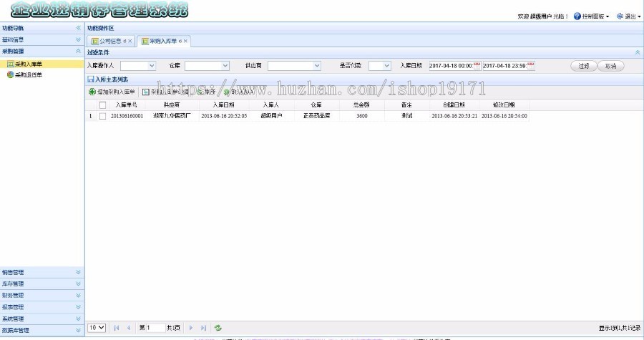
Task: Expand the 数据库管理 sidebar section
Action: 78,330
